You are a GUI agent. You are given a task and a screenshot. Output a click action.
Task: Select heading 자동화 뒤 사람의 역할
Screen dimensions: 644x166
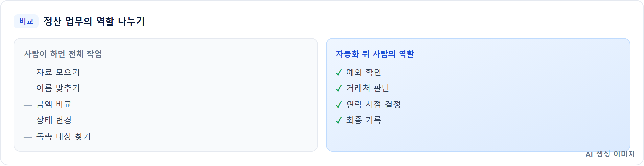375,54
